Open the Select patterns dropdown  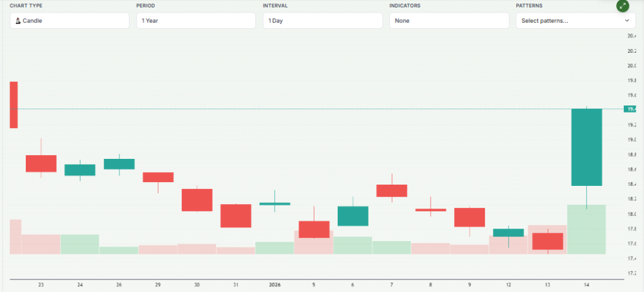(575, 21)
